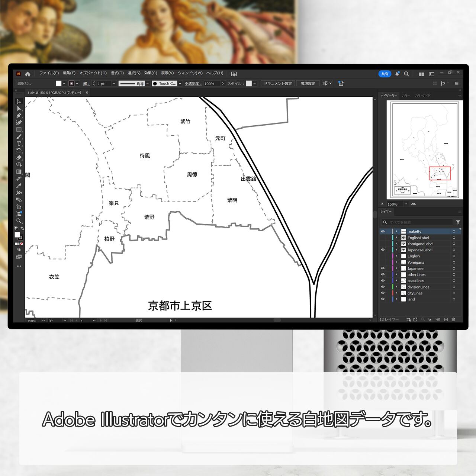The image size is (476, 476).
Task: Select the Selection (arrow) tool
Action: [x=19, y=102]
